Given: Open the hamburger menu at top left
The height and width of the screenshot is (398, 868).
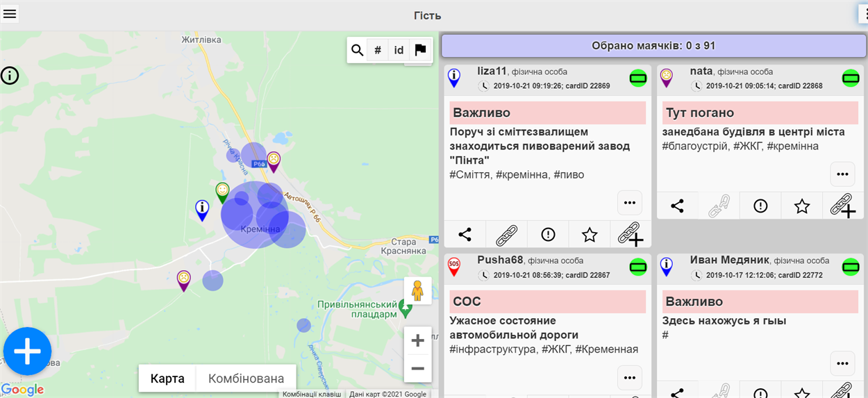Looking at the screenshot, I should click(x=10, y=14).
